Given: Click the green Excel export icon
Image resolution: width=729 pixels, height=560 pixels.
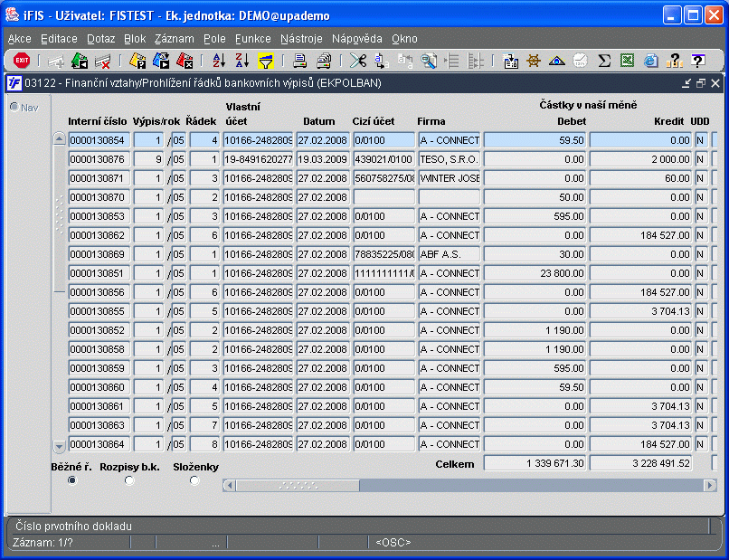Looking at the screenshot, I should pyautogui.click(x=628, y=61).
